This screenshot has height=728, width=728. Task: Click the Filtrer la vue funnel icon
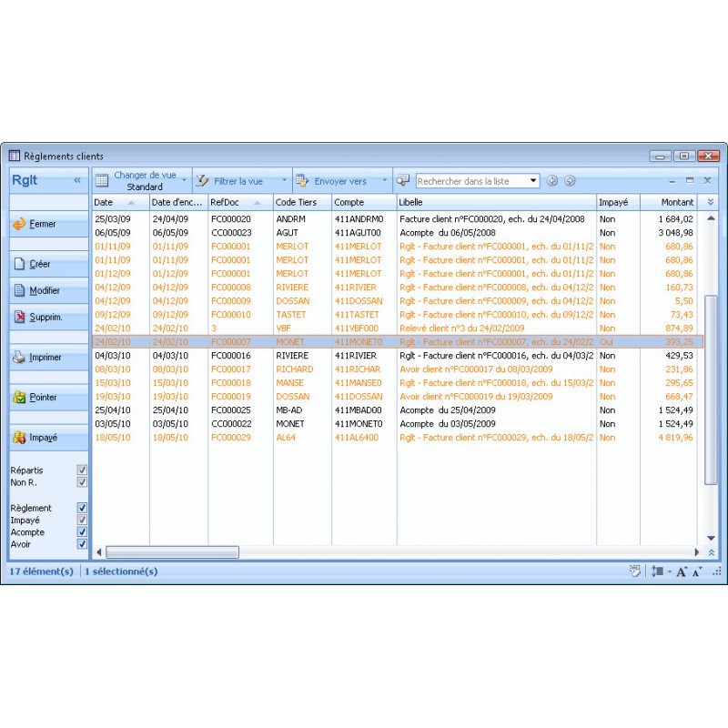[x=202, y=180]
